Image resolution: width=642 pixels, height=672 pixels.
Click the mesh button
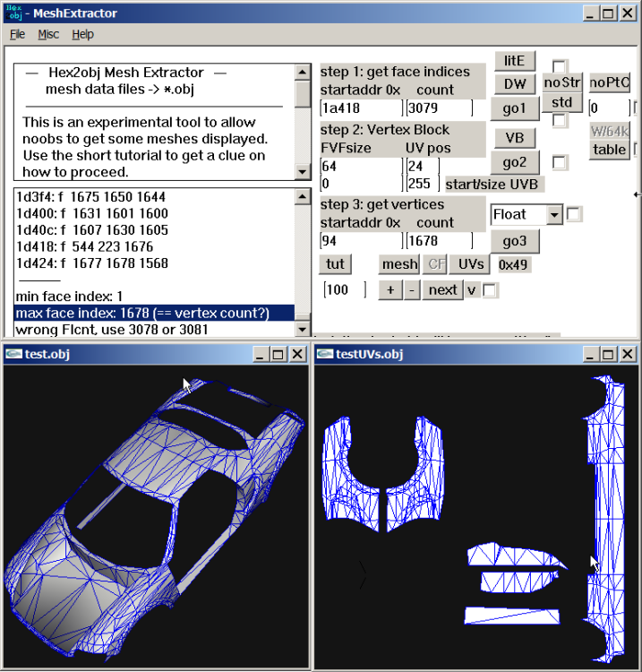[x=399, y=264]
